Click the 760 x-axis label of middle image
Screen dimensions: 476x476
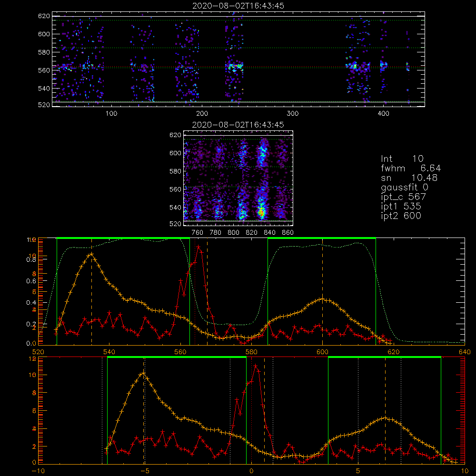click(198, 233)
